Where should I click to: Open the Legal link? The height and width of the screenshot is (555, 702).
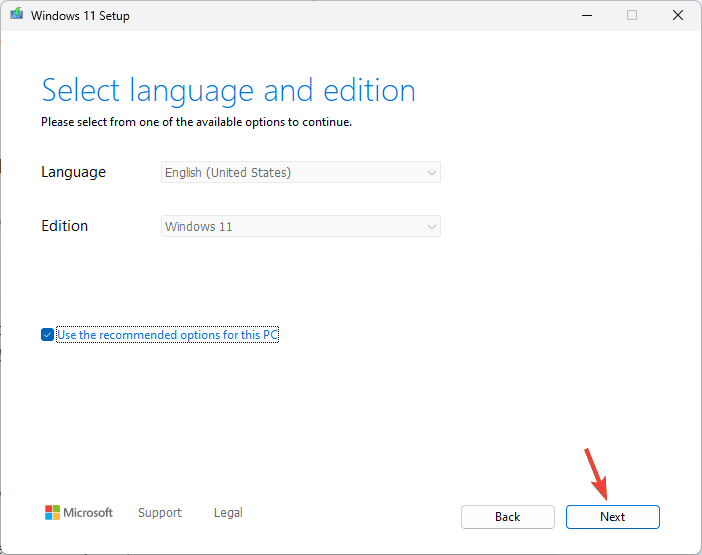coord(228,513)
